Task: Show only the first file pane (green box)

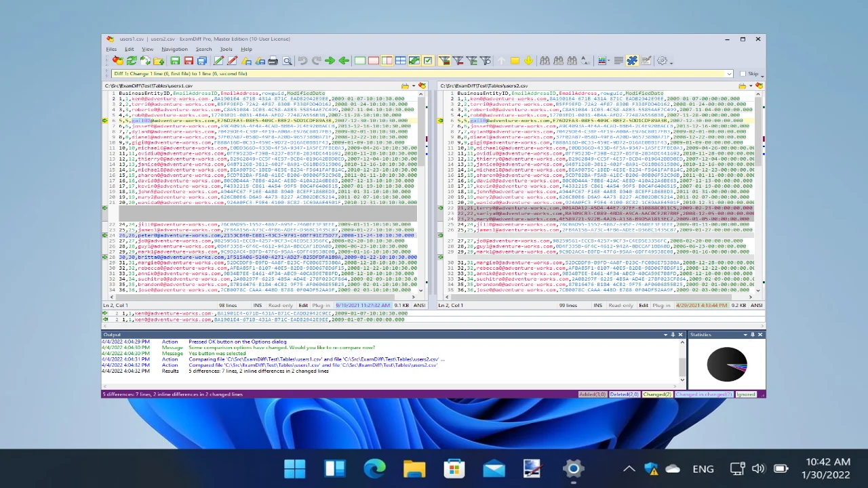Action: 360,61
